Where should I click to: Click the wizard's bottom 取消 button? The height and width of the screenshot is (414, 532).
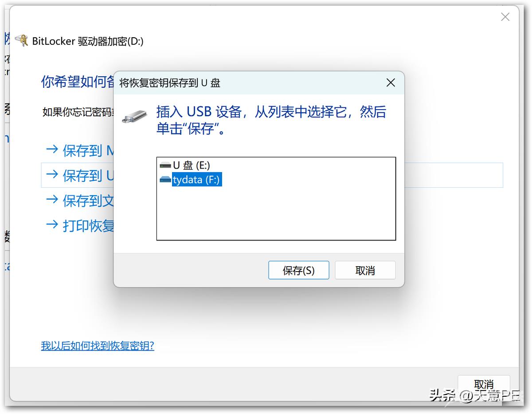484,384
